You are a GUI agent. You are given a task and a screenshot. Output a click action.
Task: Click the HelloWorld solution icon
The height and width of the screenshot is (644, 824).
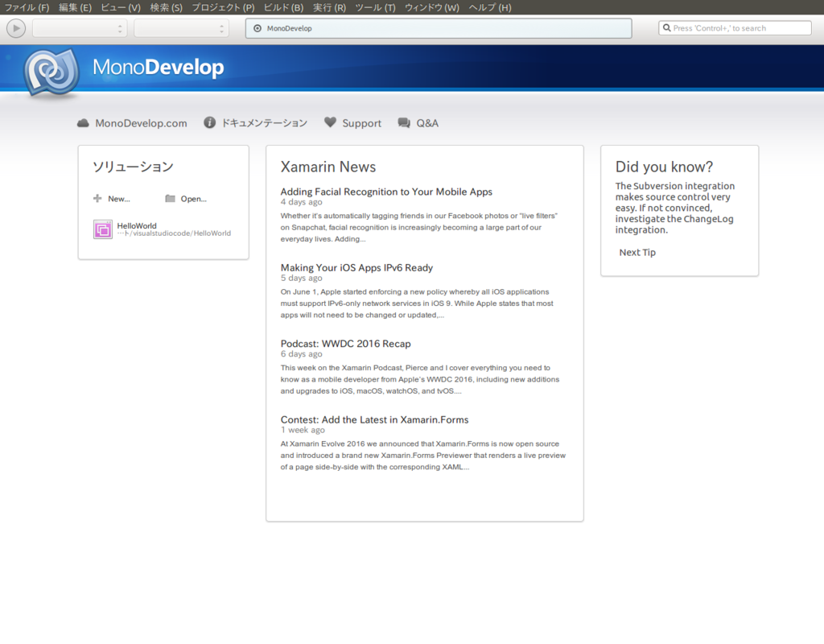103,229
